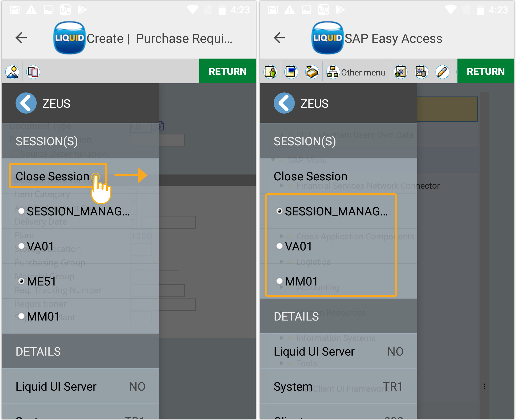
Task: Tap back arrow beside Create Purchase Requisition title
Action: pos(21,38)
